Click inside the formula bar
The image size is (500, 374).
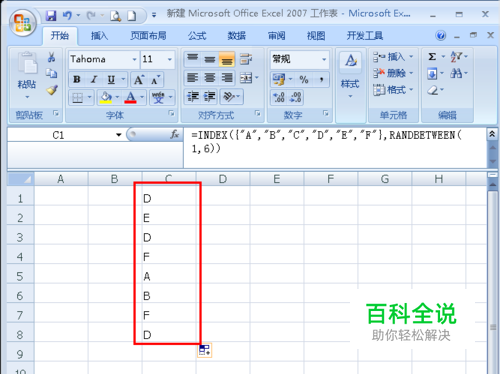click(335, 148)
